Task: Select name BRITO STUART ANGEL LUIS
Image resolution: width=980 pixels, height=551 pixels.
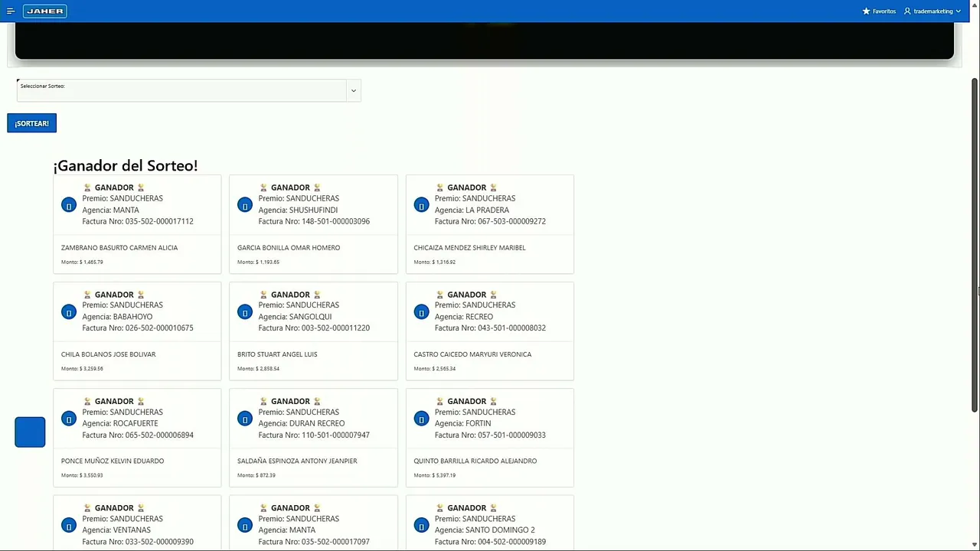Action: click(x=277, y=354)
